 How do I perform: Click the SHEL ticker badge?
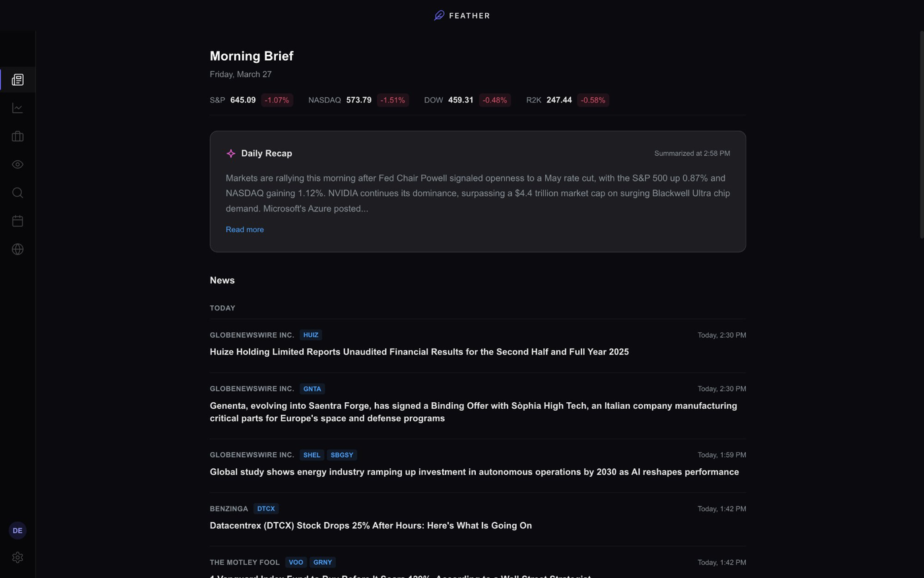[311, 454]
